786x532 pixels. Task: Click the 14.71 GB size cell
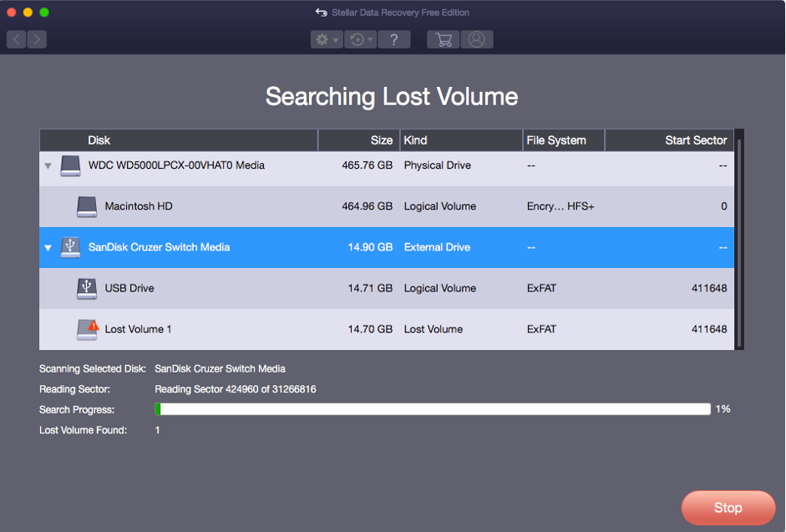pos(370,288)
